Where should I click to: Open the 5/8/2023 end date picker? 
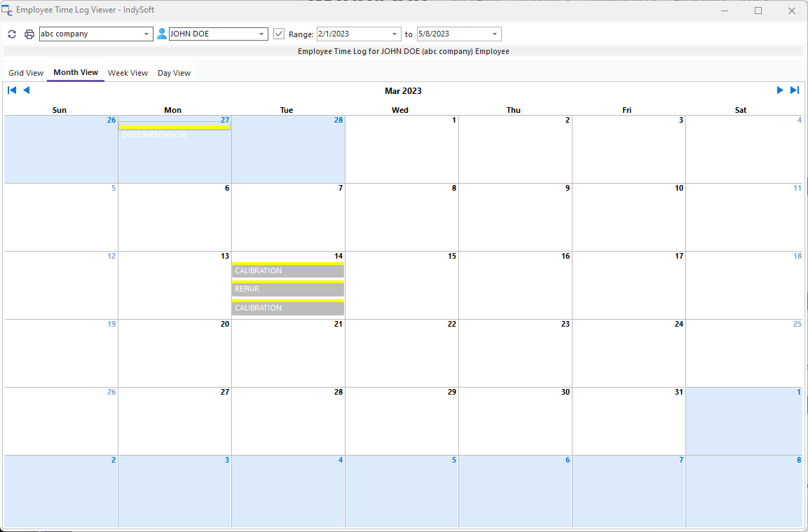(x=495, y=34)
